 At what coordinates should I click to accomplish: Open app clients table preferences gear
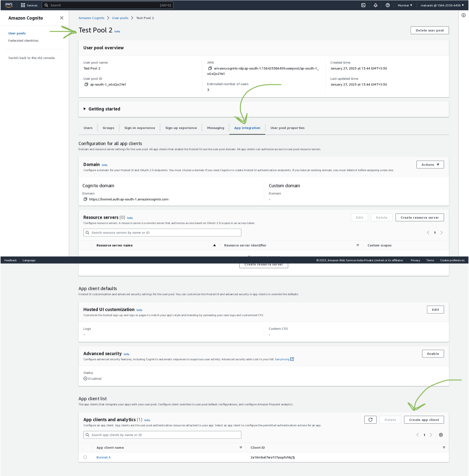tap(441, 435)
